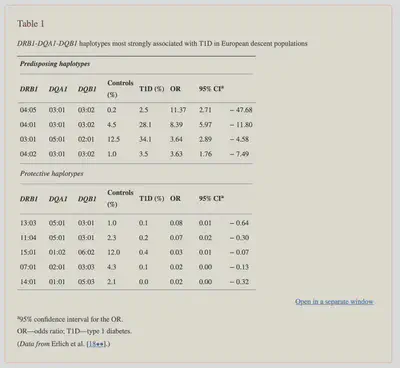Click DQB1 cell 02:01
Screen dimensions: 400x368
(x=86, y=139)
